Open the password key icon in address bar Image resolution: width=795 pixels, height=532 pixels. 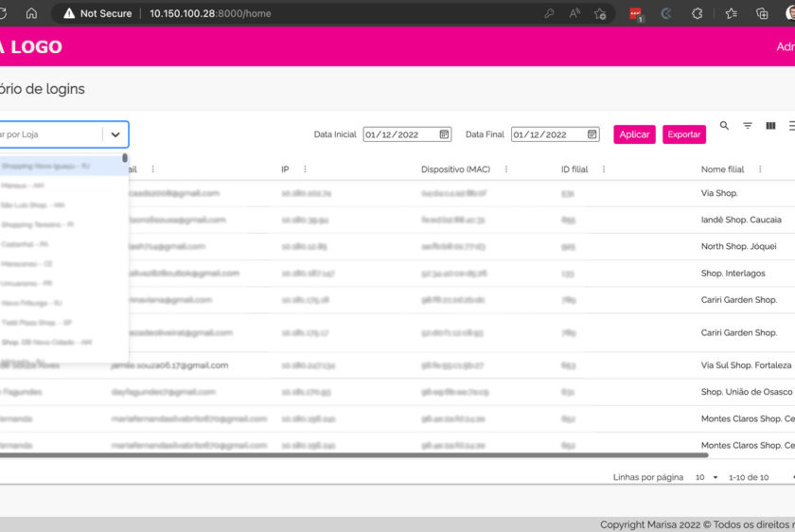pyautogui.click(x=549, y=13)
